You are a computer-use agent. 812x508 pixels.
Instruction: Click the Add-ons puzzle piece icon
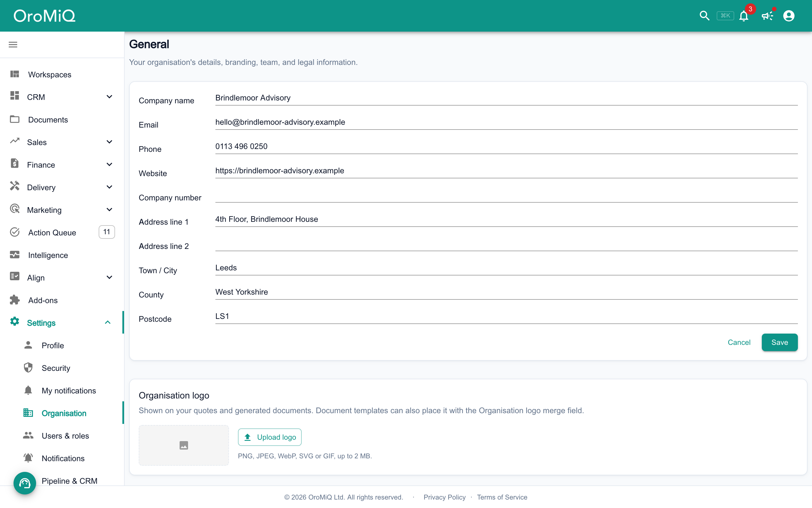click(x=15, y=300)
